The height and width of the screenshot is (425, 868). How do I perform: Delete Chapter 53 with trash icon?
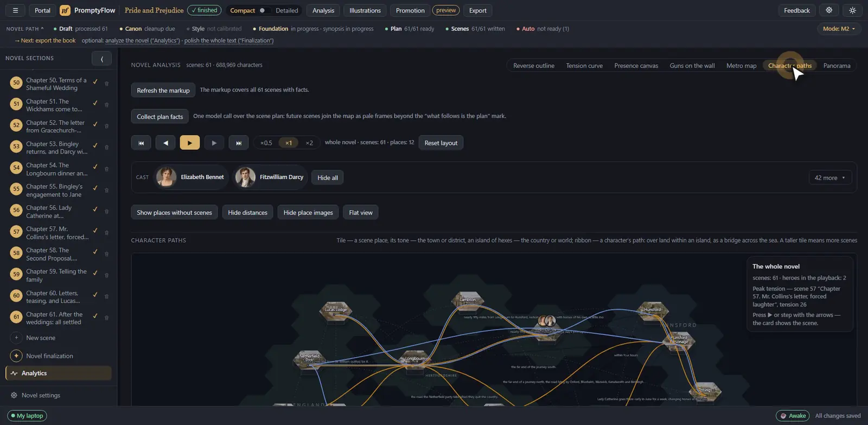106,147
